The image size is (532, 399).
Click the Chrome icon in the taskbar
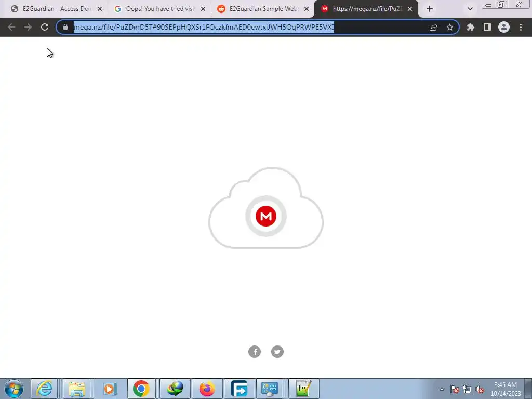click(141, 389)
